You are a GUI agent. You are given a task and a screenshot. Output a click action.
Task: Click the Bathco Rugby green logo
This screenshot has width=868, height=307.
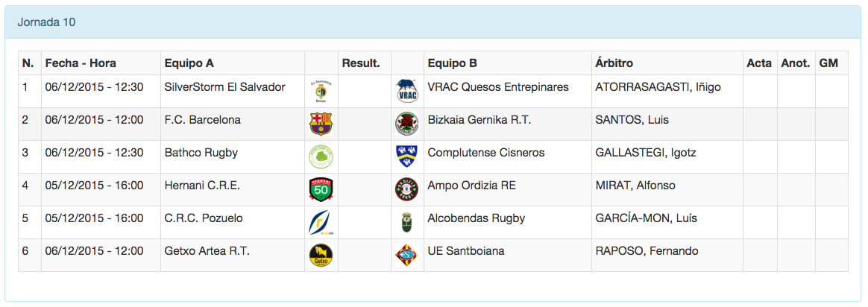[x=321, y=156]
